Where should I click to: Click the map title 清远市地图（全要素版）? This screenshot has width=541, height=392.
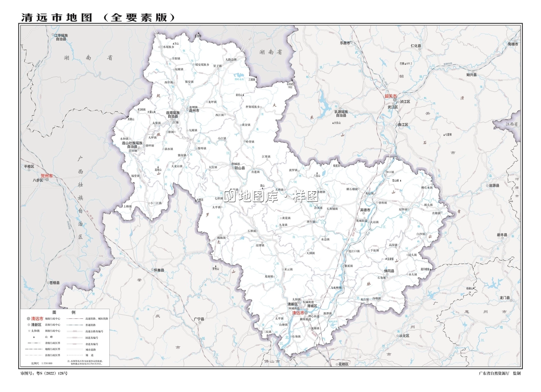[98, 17]
